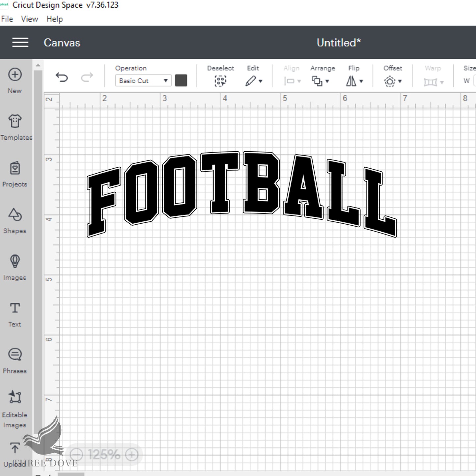
Task: Click the disabled Warp icon
Action: pyautogui.click(x=430, y=82)
